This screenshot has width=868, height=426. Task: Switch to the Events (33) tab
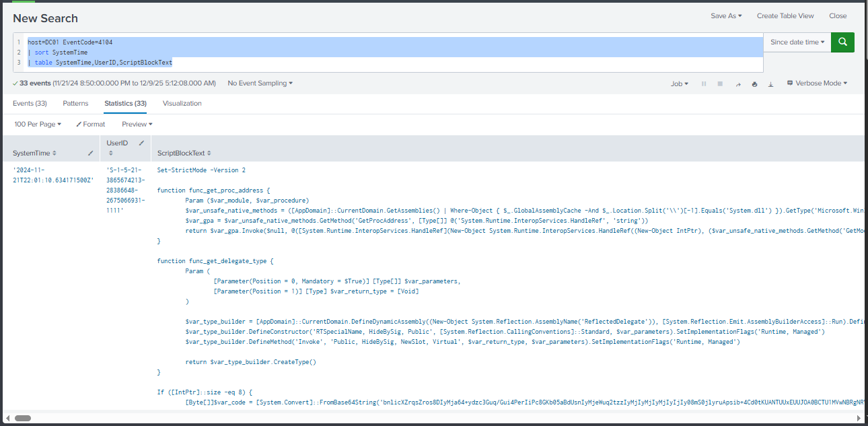pos(30,104)
